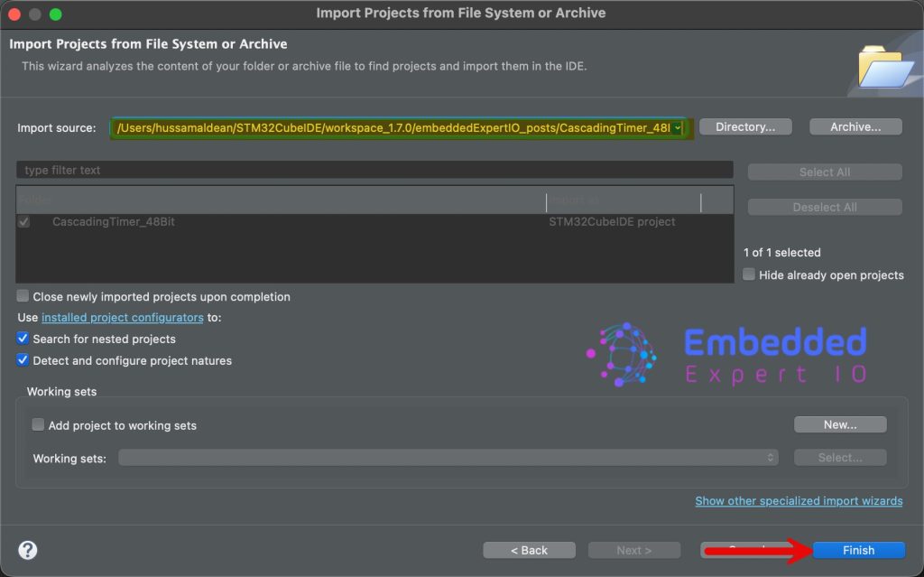Toggle the CascadingTimer_48Bit project checkbox
The height and width of the screenshot is (577, 924).
click(x=24, y=222)
